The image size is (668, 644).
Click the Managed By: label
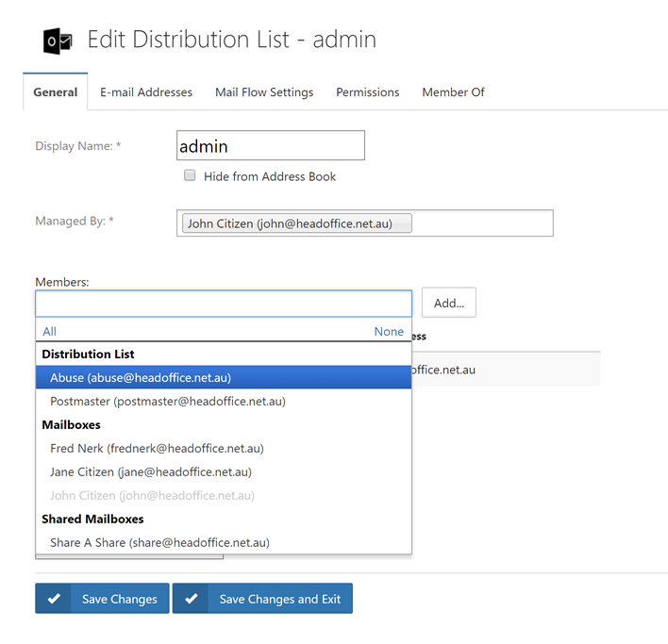point(75,221)
